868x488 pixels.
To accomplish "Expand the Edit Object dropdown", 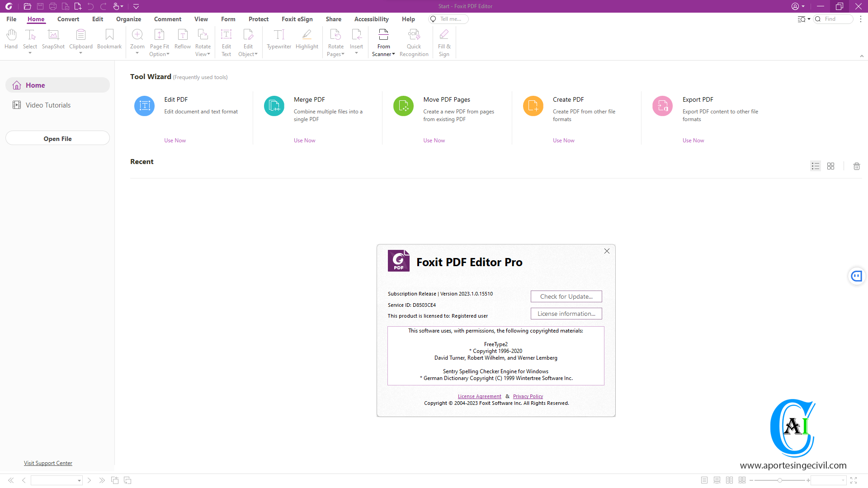I will pyautogui.click(x=256, y=54).
